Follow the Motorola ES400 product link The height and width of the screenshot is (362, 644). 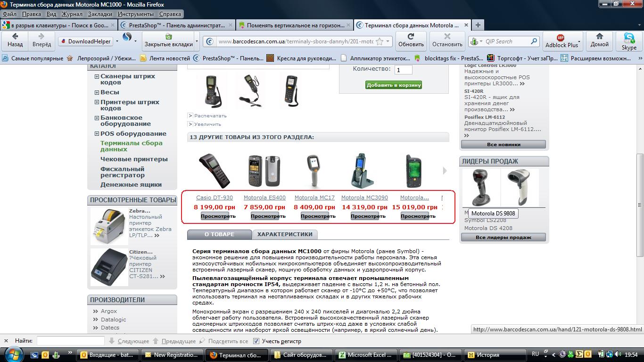point(264,197)
